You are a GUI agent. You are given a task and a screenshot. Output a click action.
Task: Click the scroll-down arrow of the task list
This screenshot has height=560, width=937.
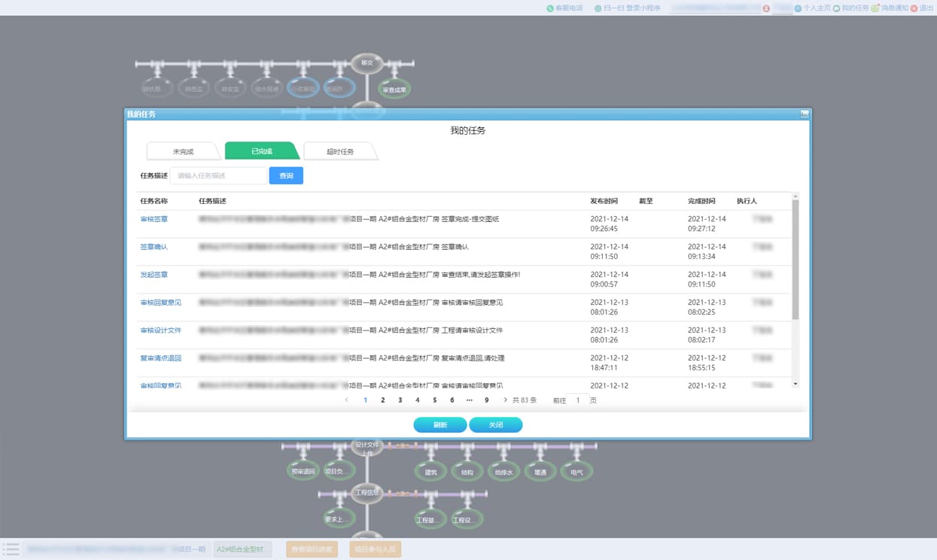click(796, 384)
